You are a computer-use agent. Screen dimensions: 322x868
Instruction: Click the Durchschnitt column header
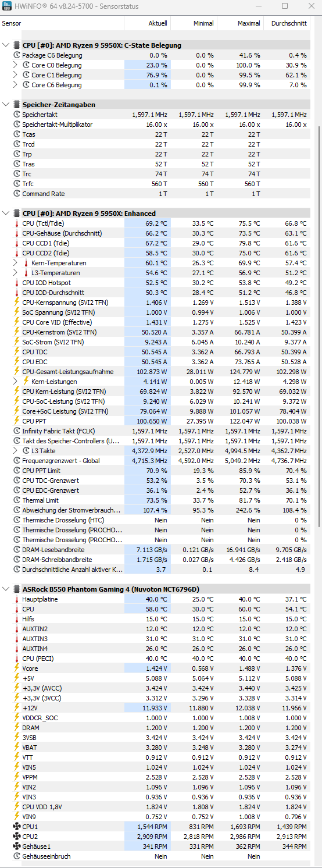pos(287,23)
